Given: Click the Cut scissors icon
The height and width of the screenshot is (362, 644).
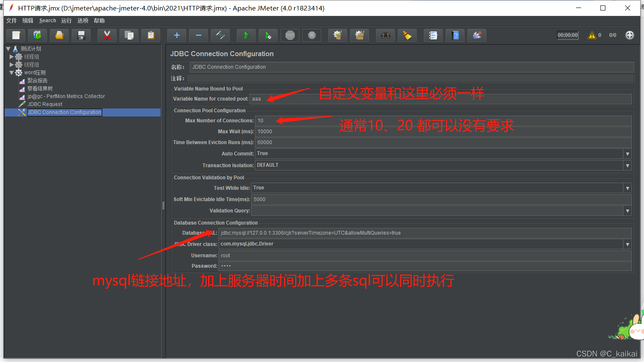Looking at the screenshot, I should pyautogui.click(x=107, y=36).
